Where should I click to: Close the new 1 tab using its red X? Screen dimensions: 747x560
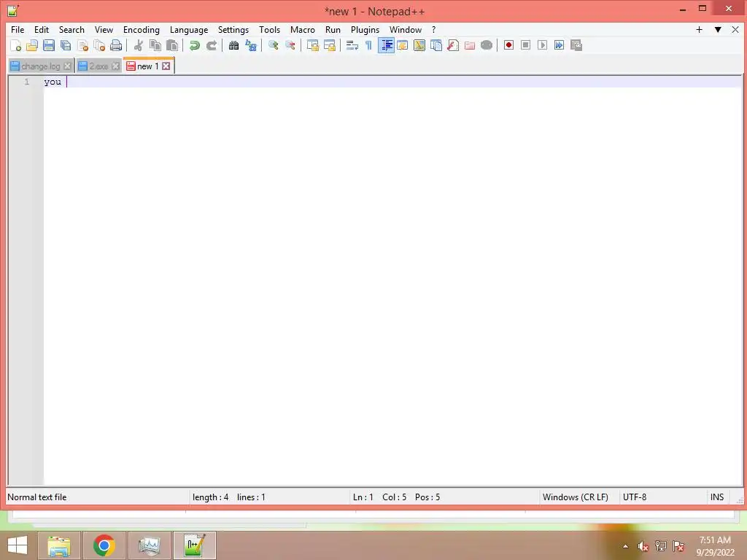tap(166, 66)
